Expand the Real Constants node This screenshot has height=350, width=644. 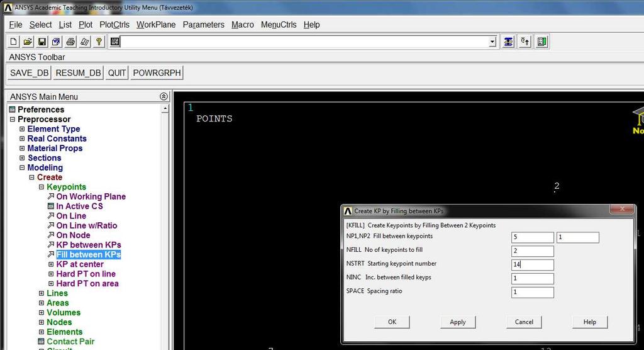tap(22, 138)
